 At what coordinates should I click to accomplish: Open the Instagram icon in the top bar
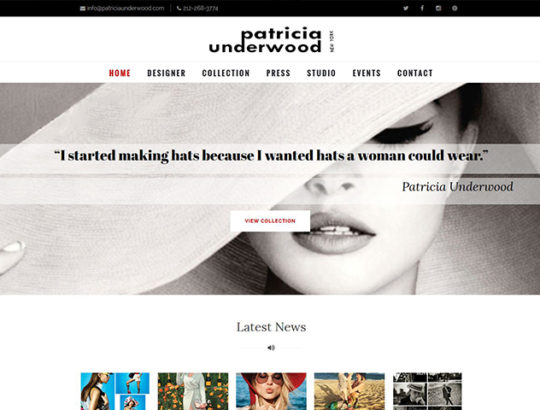tap(438, 8)
